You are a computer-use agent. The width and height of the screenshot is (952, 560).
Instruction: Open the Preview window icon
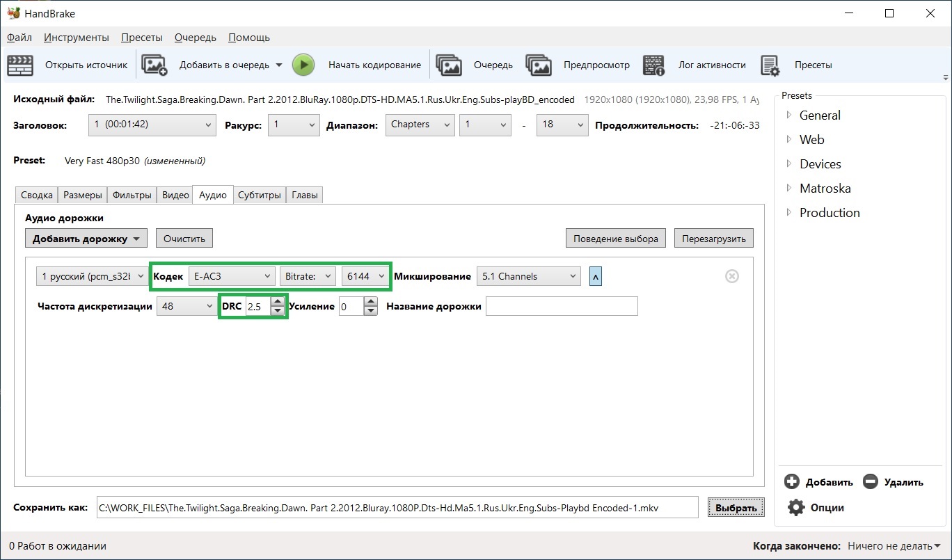point(539,65)
